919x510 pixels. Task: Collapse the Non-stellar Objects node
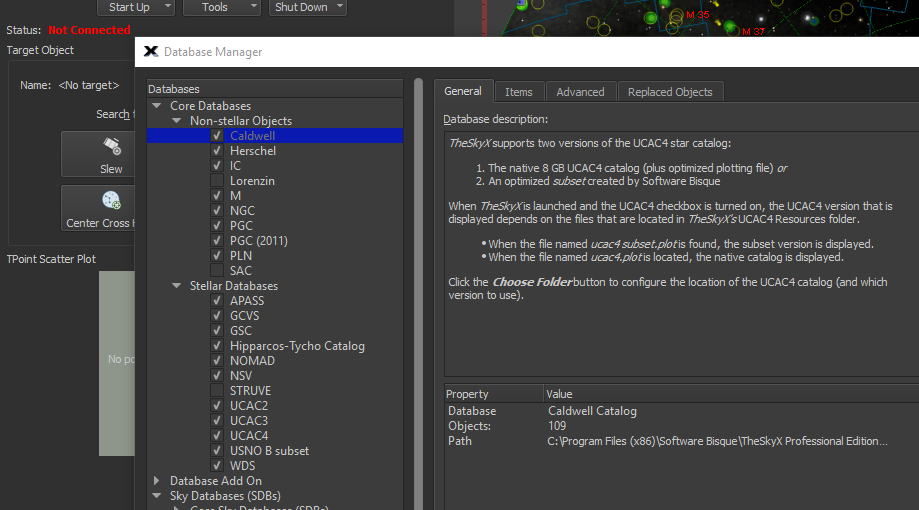[x=176, y=121]
